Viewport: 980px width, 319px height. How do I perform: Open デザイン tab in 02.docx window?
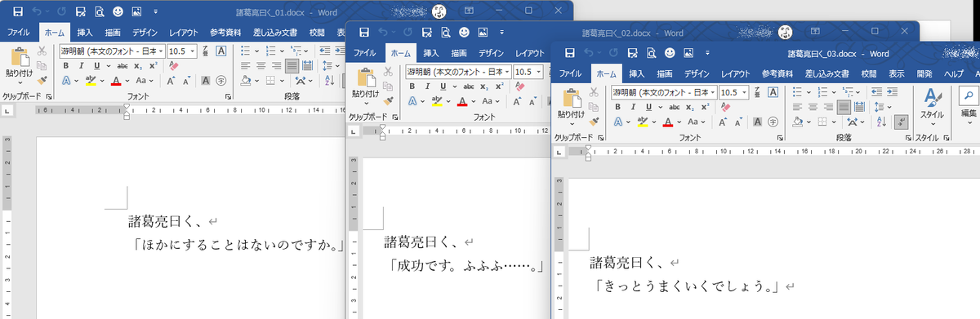tap(492, 54)
